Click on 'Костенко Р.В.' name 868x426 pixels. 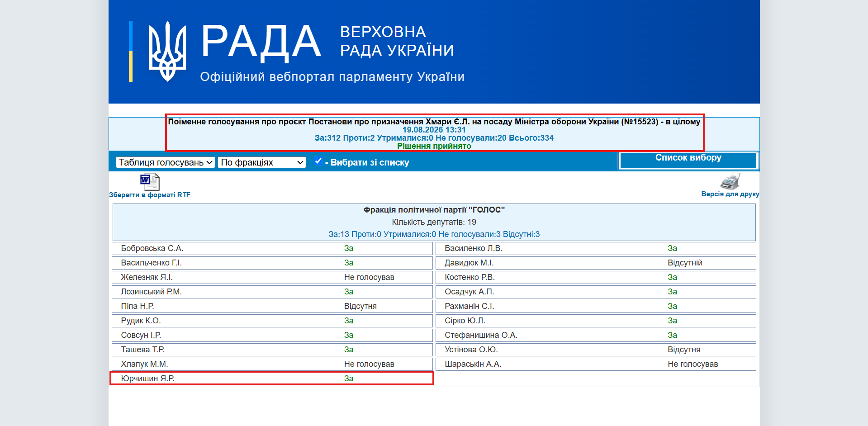[x=470, y=277]
